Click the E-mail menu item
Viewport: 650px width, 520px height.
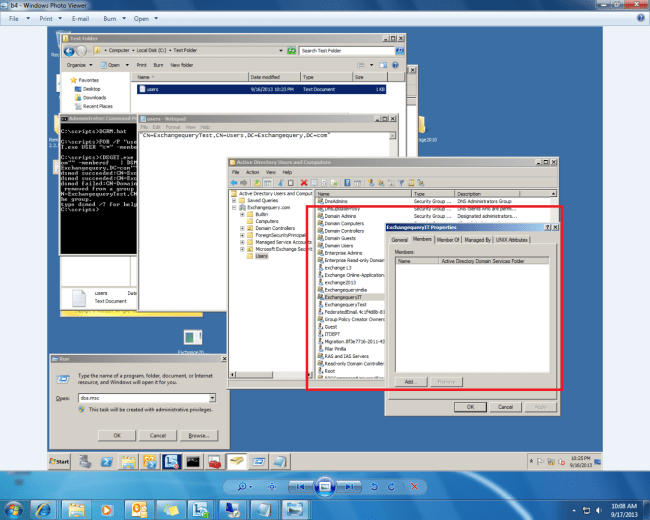pyautogui.click(x=82, y=18)
